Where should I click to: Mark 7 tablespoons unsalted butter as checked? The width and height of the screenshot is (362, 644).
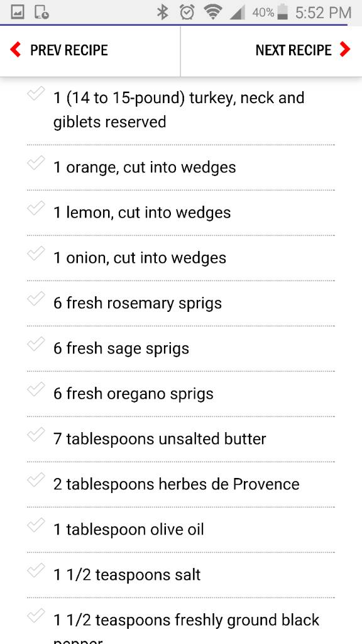[x=36, y=435]
